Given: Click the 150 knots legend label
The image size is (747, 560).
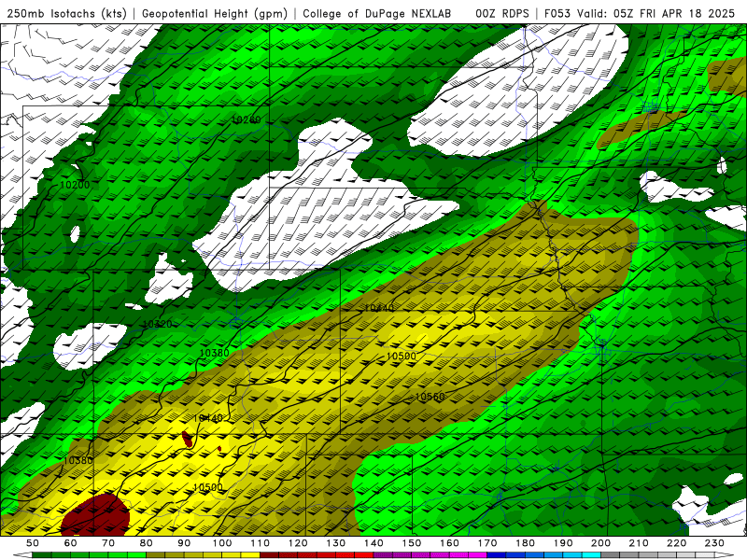Looking at the screenshot, I should click(x=412, y=543).
